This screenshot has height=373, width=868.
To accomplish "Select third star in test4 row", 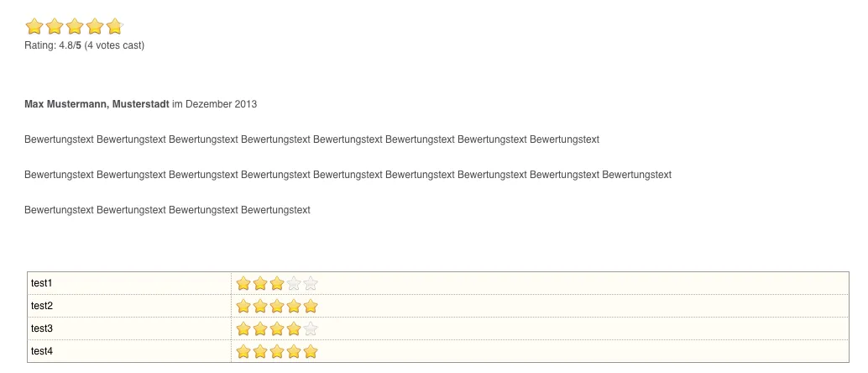I will pyautogui.click(x=277, y=351).
